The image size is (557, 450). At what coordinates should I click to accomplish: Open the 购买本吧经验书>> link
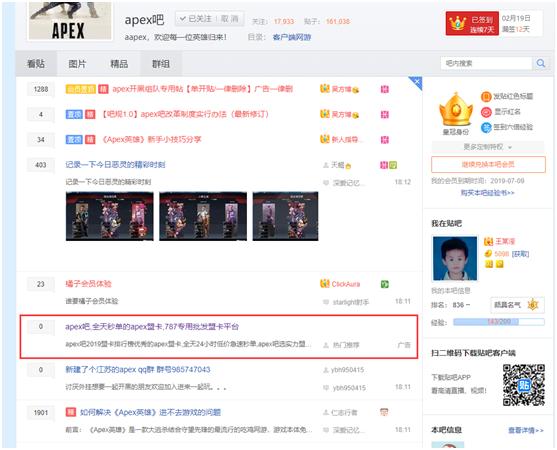tap(488, 193)
